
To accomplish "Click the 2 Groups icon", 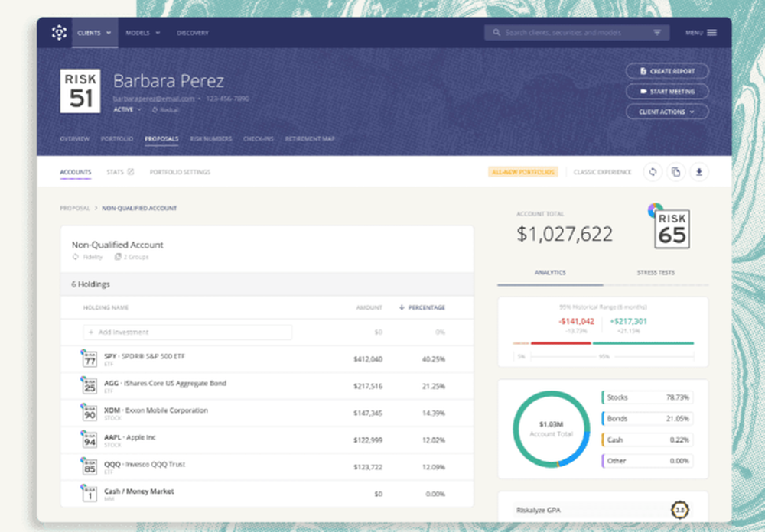I will [118, 257].
